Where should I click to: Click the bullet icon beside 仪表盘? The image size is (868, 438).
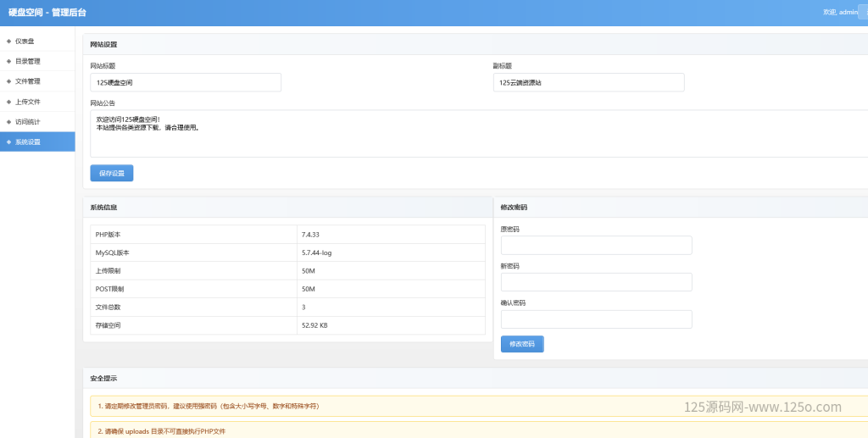click(x=8, y=41)
